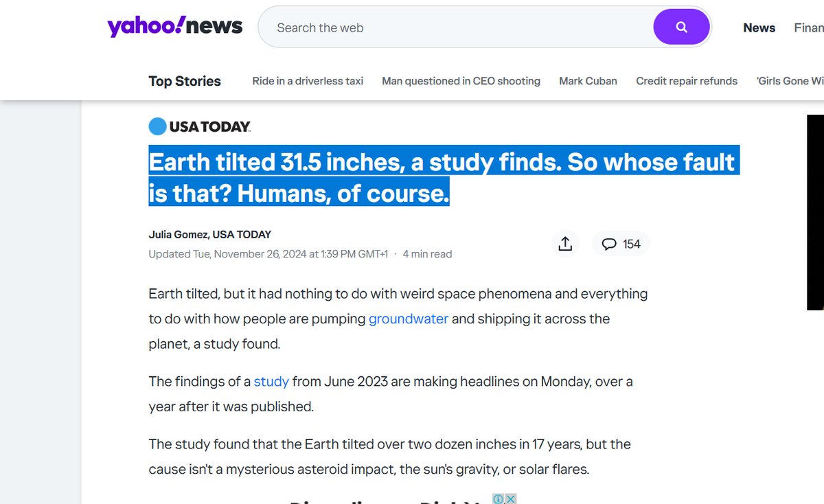Open the Girls Gone Wild story
The height and width of the screenshot is (504, 824).
pos(790,81)
